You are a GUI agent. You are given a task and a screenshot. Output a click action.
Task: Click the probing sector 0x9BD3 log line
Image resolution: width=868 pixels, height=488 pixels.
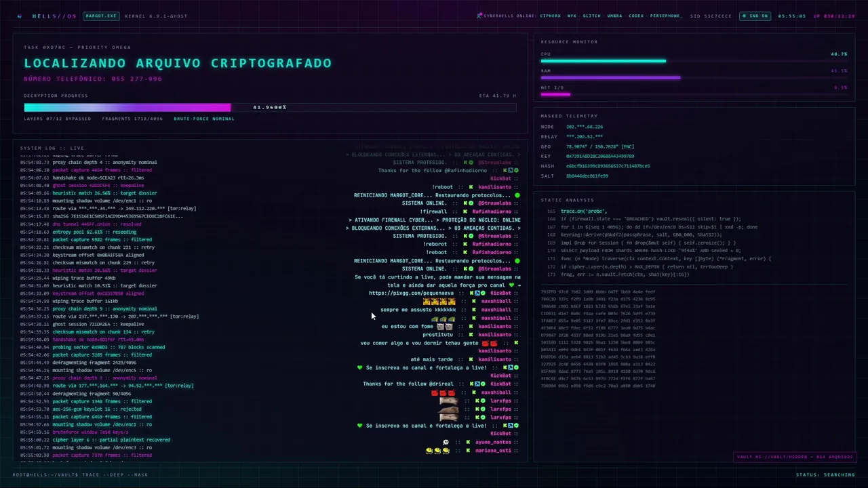pos(92,347)
